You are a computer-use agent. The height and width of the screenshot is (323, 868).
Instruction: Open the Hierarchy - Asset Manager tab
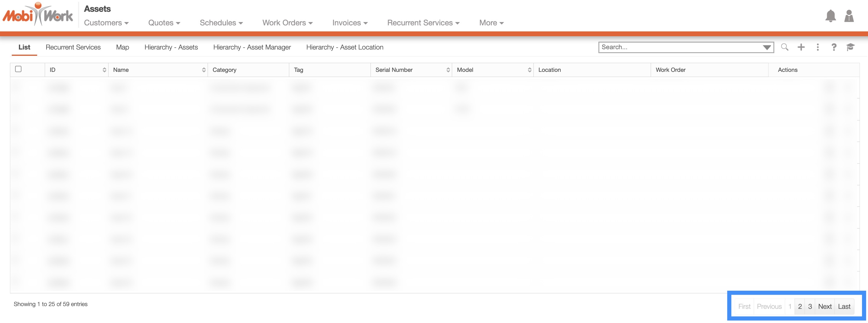pos(252,47)
